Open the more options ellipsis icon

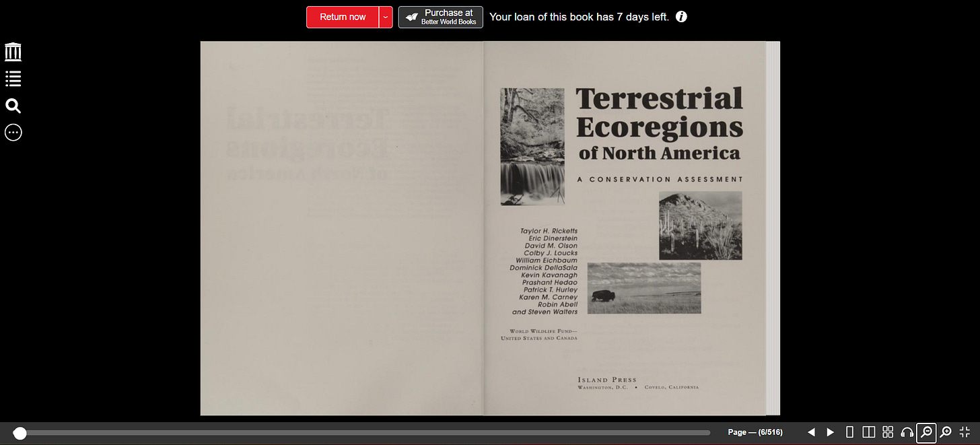tap(13, 133)
